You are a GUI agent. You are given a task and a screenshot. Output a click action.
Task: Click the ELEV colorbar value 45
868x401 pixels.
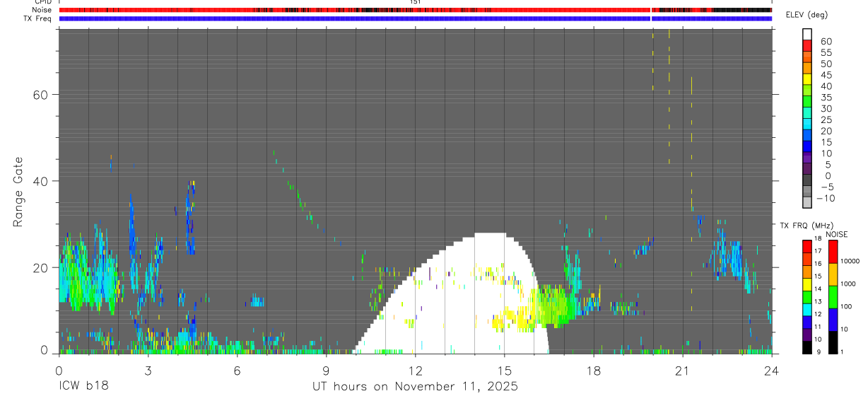coord(826,75)
